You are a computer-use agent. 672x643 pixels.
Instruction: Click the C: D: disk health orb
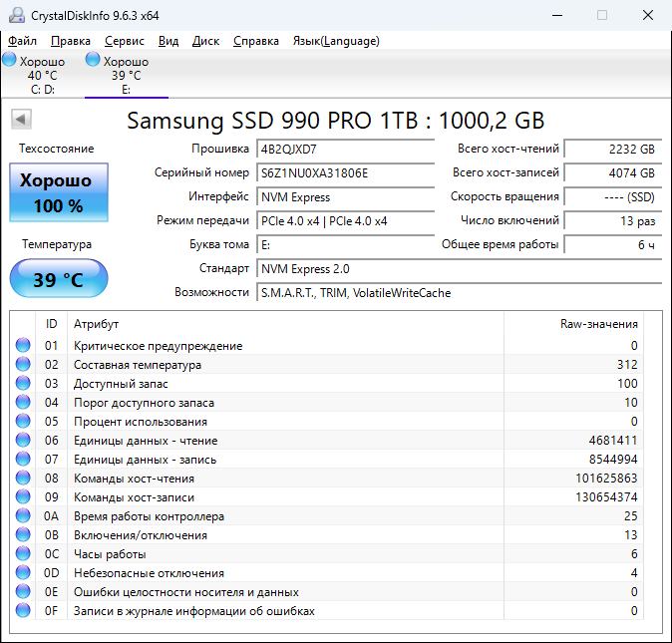pyautogui.click(x=10, y=61)
